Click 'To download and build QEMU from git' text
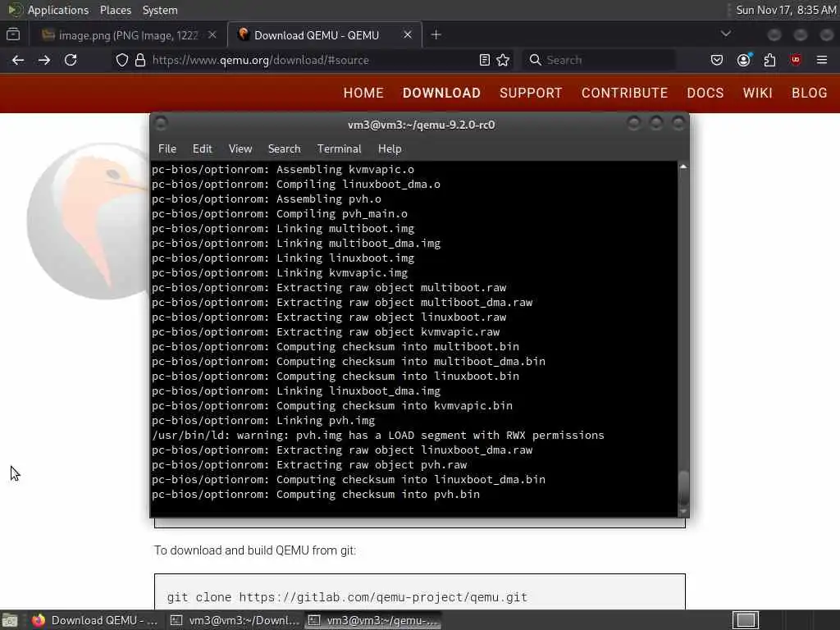Image resolution: width=840 pixels, height=630 pixels. tap(255, 550)
